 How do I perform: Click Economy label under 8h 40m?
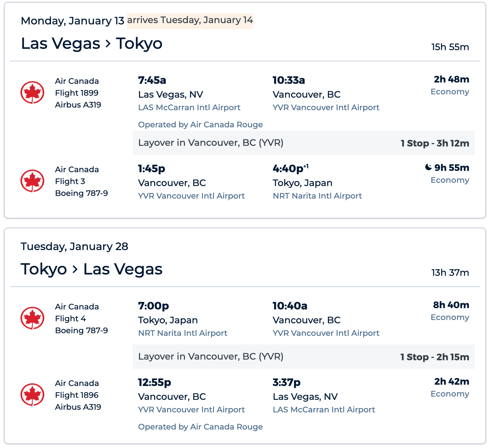tap(450, 317)
